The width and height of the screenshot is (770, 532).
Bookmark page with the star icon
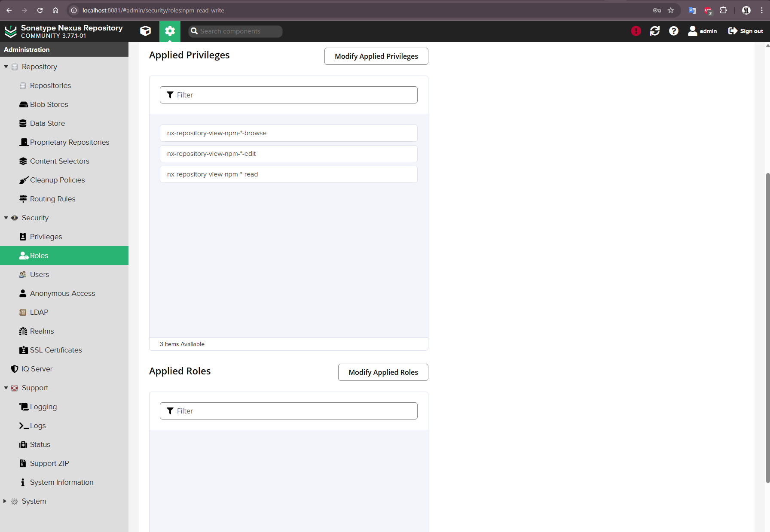671,10
